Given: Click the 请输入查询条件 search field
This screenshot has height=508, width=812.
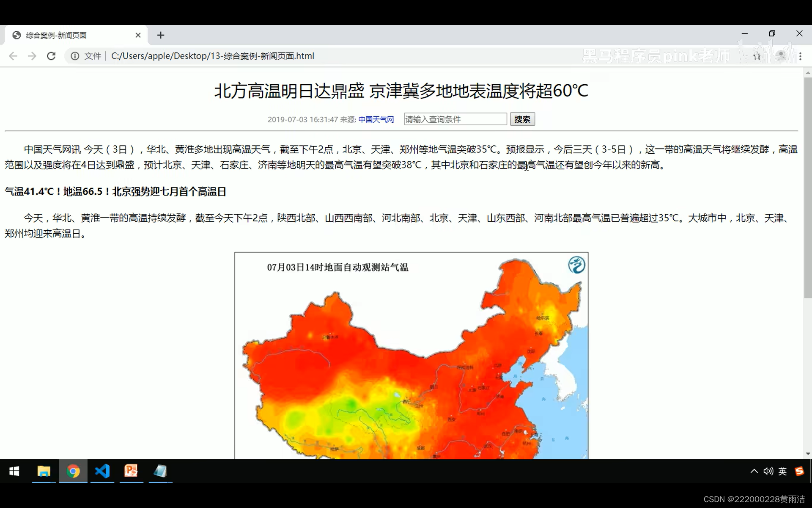Looking at the screenshot, I should coord(455,119).
